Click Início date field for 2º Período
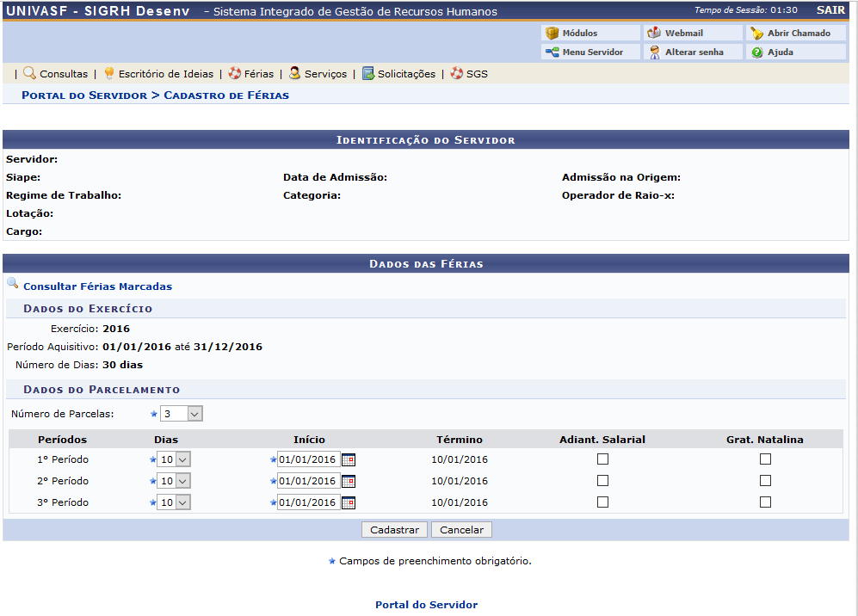Screen dimensions: 858x616 click(x=307, y=481)
